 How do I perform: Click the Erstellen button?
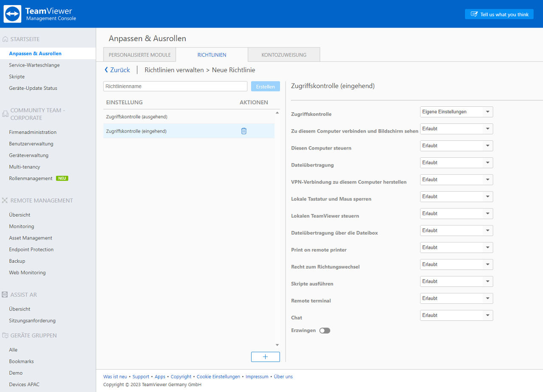pos(266,86)
